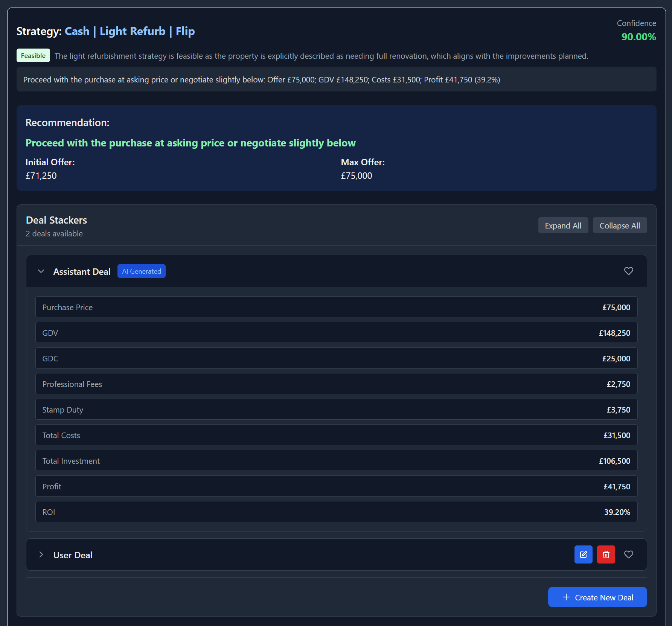Click the AI Generated badge
The width and height of the screenshot is (672, 626).
[x=142, y=271]
